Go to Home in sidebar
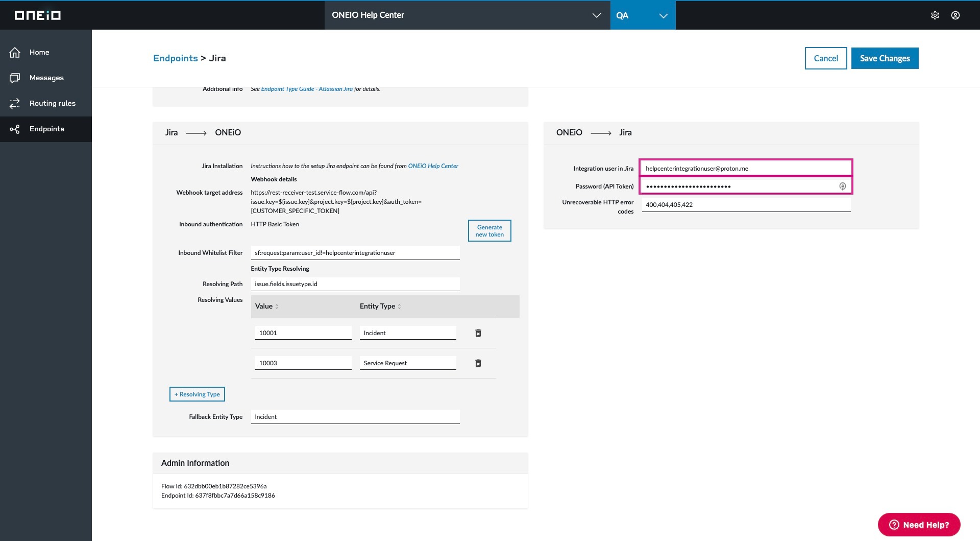The width and height of the screenshot is (980, 541). coord(46,52)
